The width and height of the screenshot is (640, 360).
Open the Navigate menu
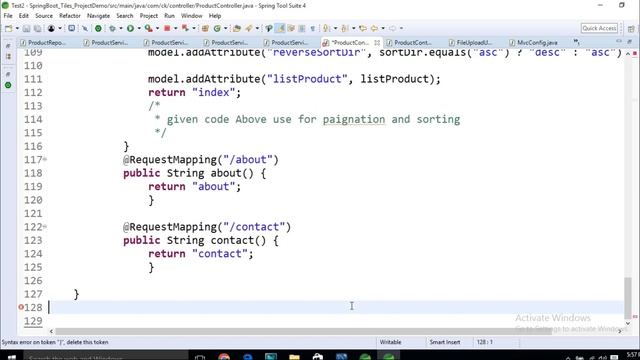click(x=98, y=16)
